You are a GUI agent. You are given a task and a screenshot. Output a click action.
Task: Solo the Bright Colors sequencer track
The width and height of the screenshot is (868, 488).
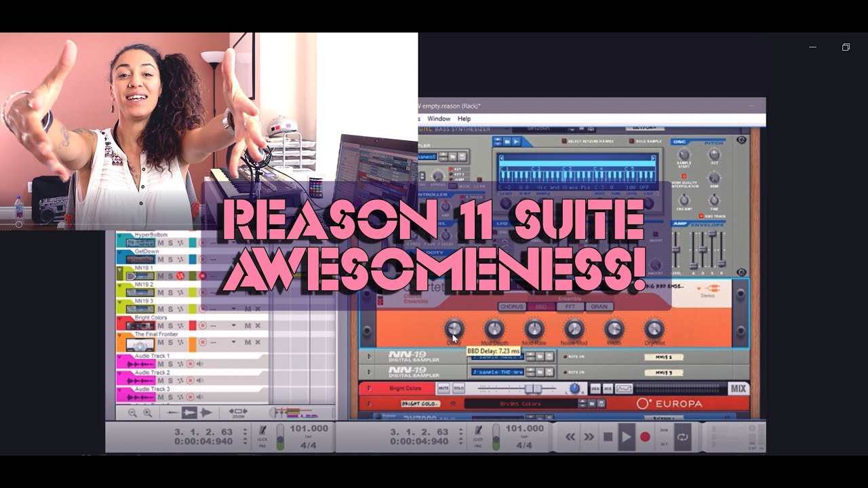[170, 325]
